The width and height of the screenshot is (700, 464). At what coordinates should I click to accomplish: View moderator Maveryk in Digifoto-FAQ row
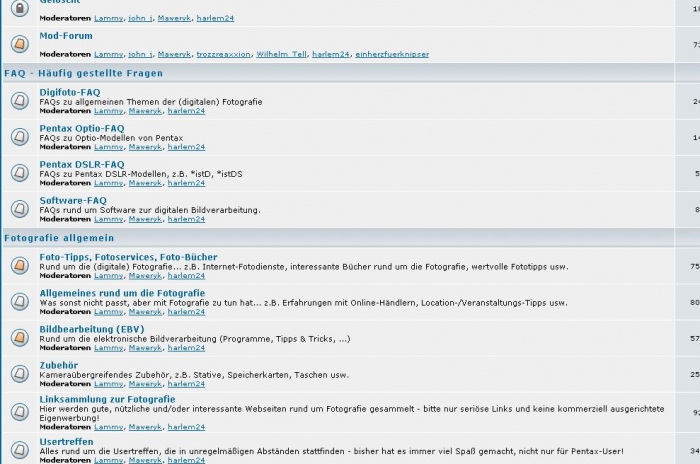pyautogui.click(x=145, y=111)
